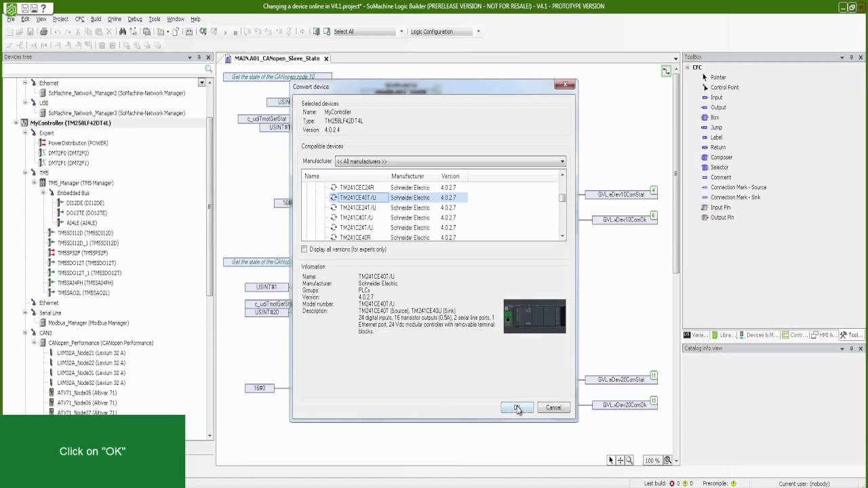
Task: Select SoMachine_Network_Manager2 tree item
Action: 117,93
